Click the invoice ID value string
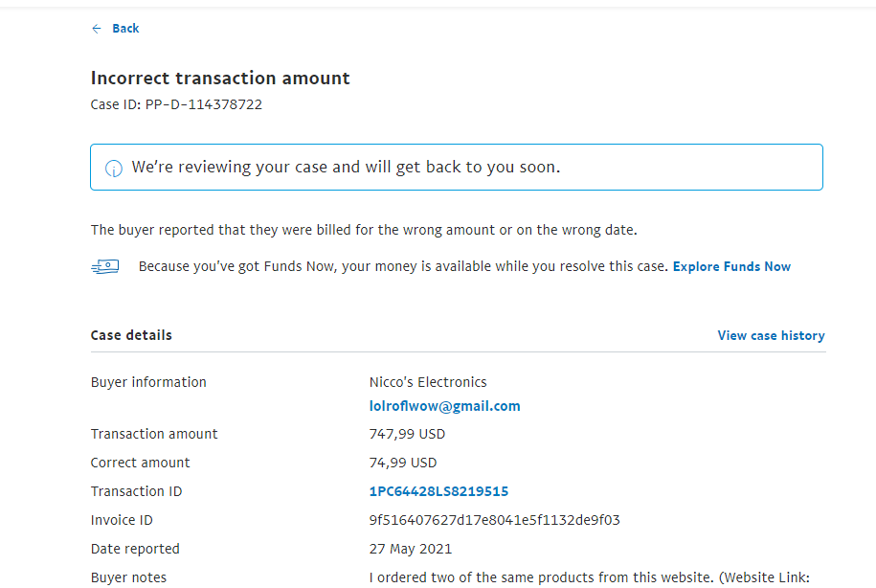 tap(494, 521)
